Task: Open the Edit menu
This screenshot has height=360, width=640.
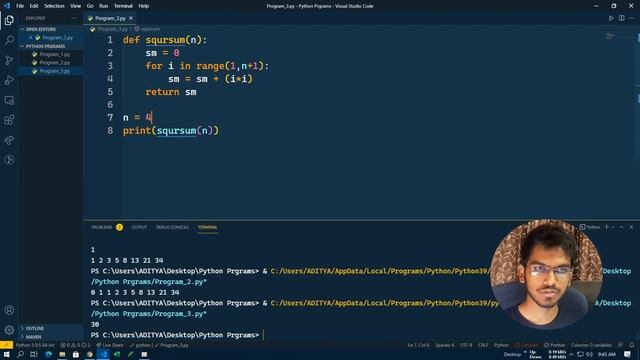Action: click(x=34, y=6)
